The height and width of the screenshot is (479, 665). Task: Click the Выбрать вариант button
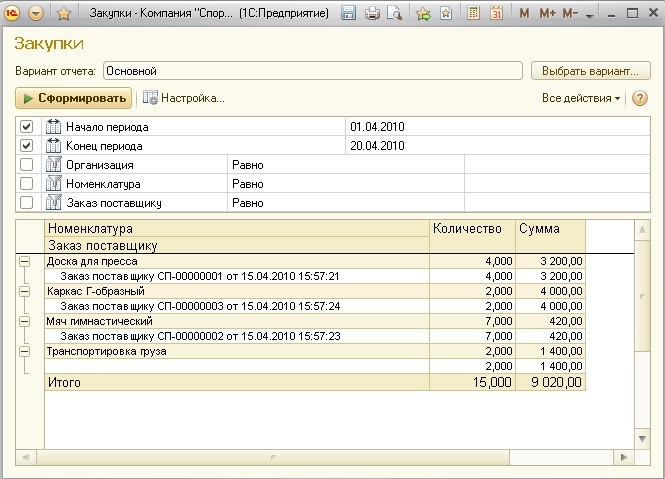(591, 71)
